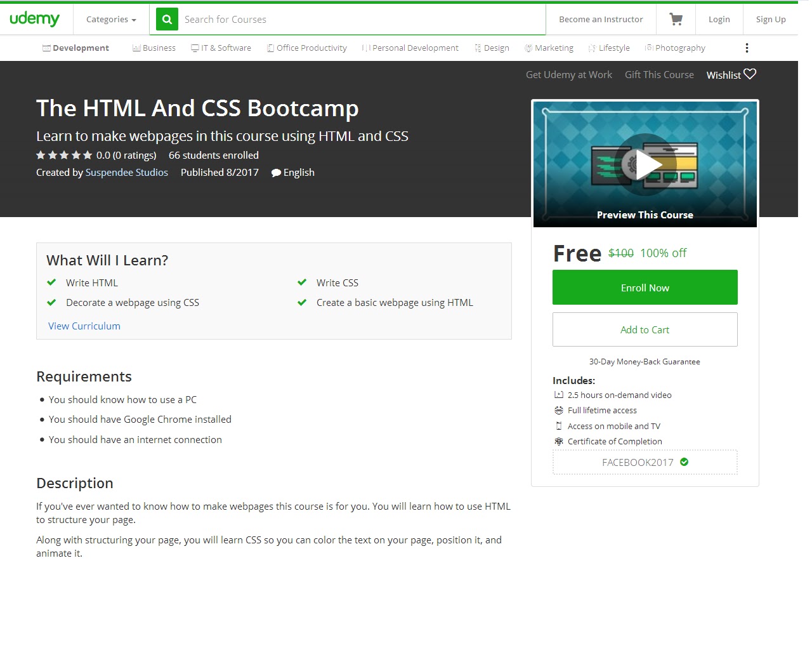Viewport: 812px width, 650px height.
Task: Click You should have Google Chrome installed
Action: pyautogui.click(x=140, y=420)
